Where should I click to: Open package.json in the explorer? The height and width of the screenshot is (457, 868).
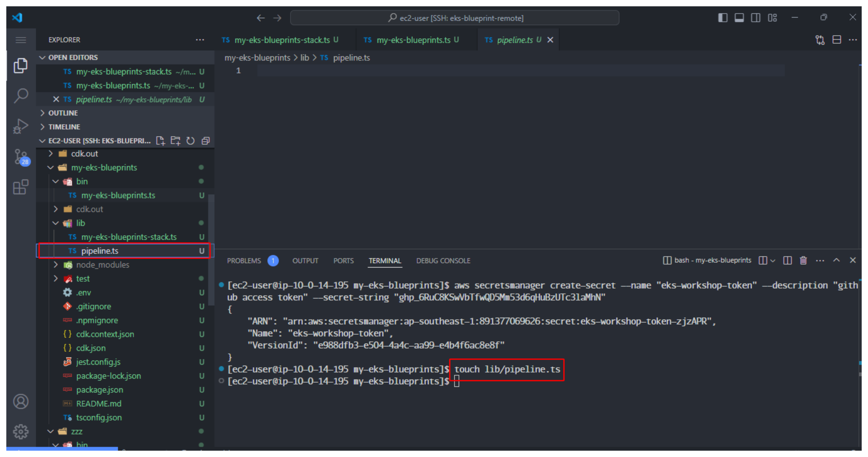[125, 390]
